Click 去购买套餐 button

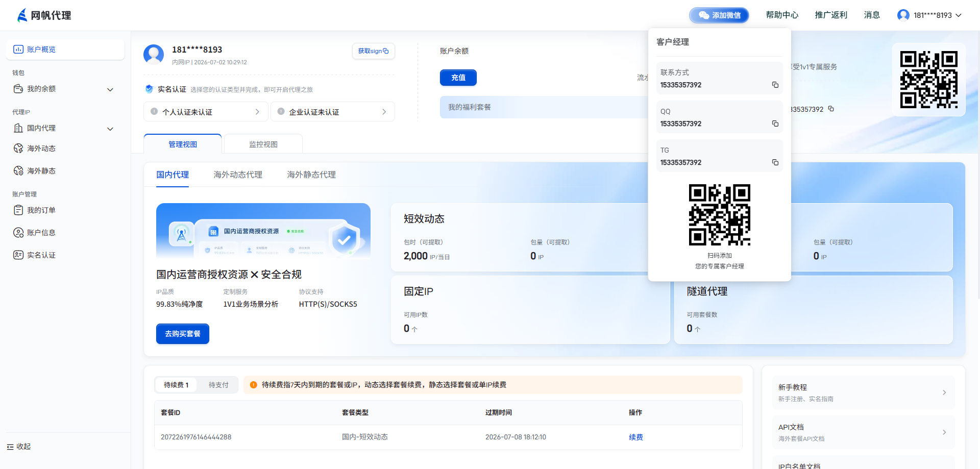point(183,334)
